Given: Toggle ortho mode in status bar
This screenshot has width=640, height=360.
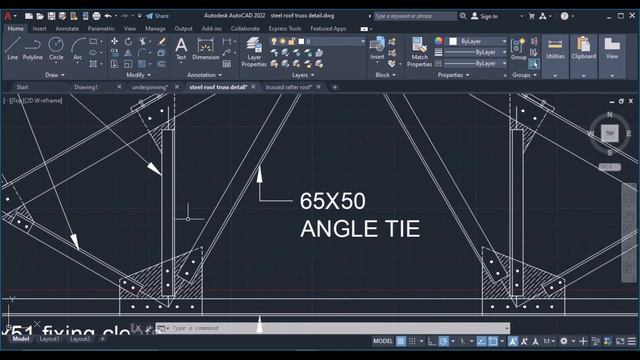Looking at the screenshot, I should click(431, 341).
